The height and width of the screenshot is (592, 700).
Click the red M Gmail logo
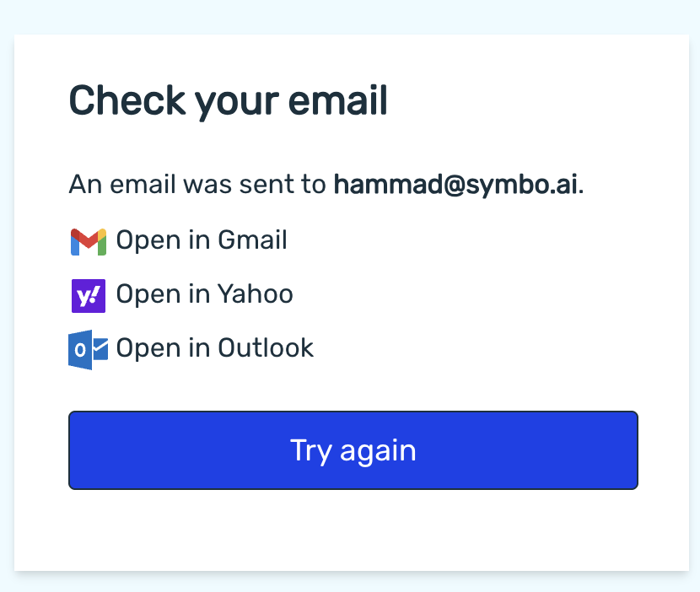click(89, 241)
